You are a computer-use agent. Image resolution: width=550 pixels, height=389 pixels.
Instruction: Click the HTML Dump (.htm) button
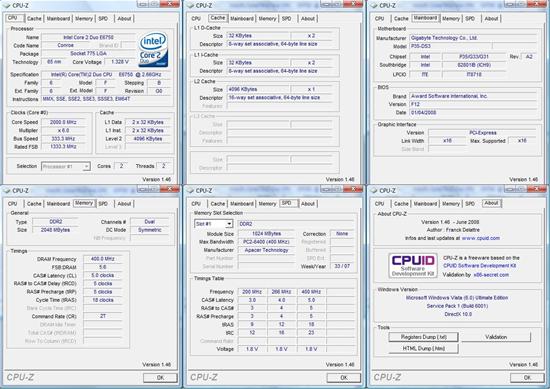423,349
